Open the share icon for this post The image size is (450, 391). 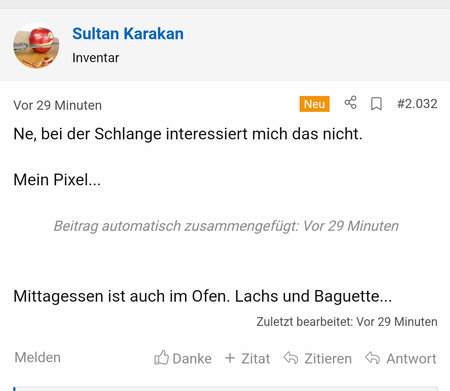[x=350, y=103]
